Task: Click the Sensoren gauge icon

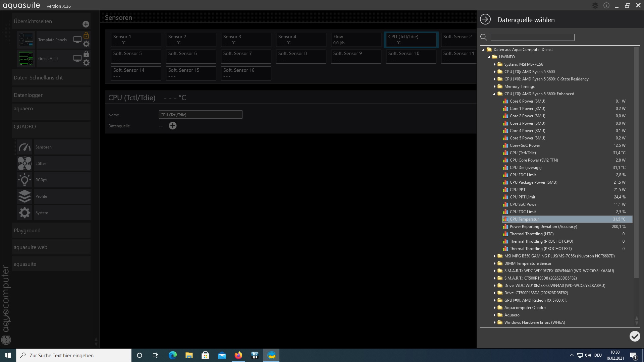Action: tap(24, 147)
